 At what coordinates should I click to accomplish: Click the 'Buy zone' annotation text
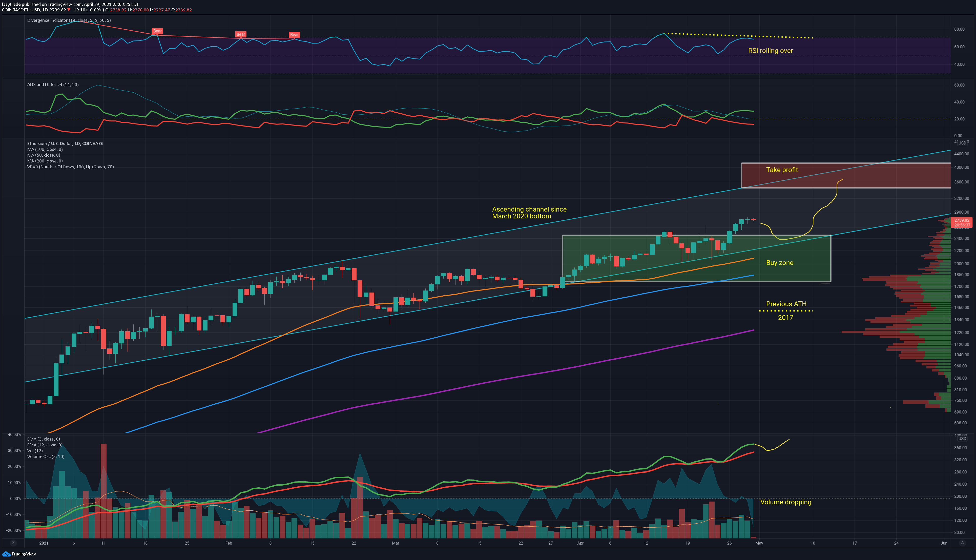pyautogui.click(x=779, y=263)
